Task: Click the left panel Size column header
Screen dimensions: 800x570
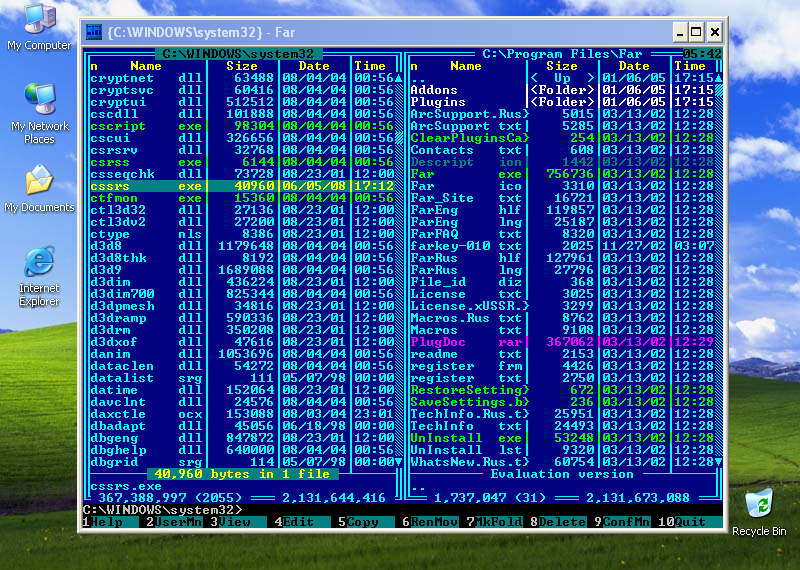Action: (241, 66)
